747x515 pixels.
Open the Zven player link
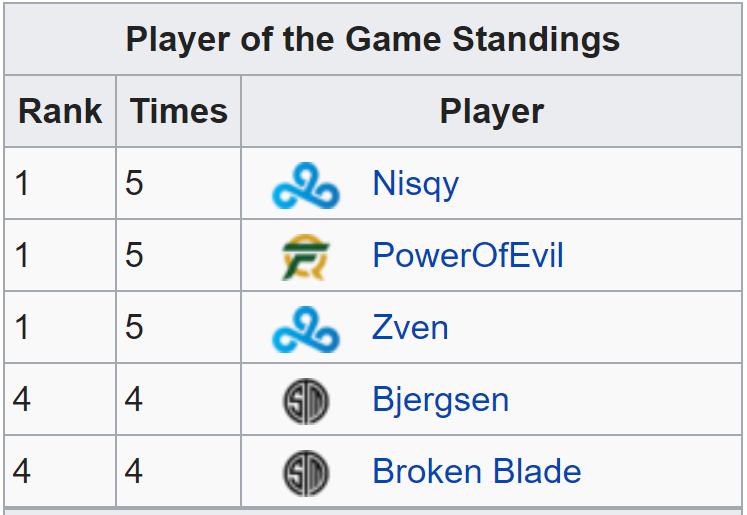[410, 328]
